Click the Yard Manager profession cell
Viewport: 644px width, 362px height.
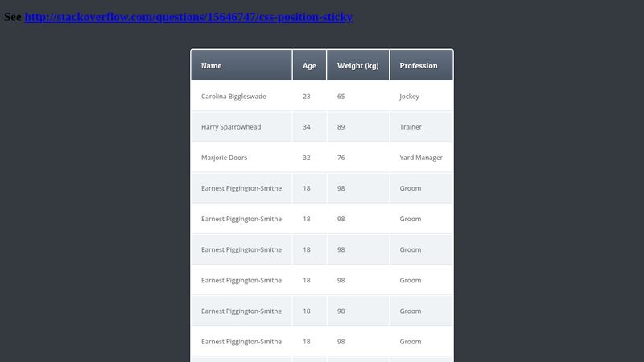[421, 158]
